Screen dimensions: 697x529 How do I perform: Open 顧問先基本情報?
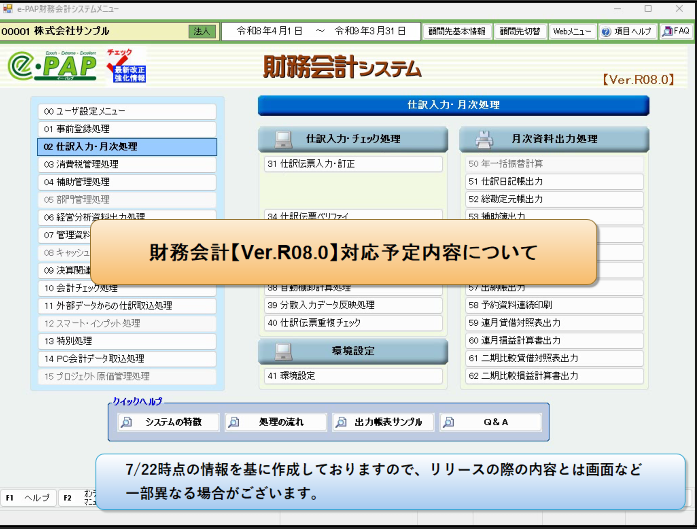coord(457,31)
